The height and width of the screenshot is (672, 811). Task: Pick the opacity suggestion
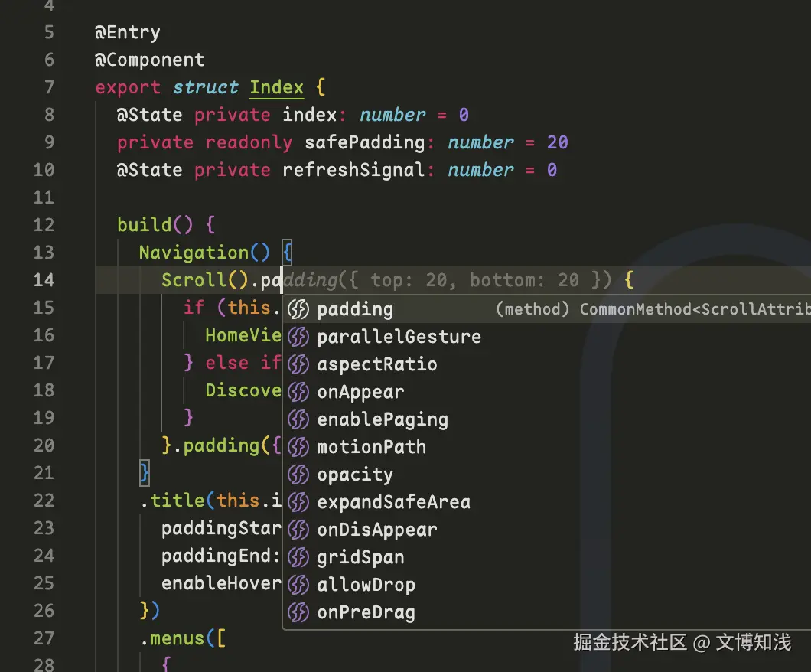coord(547,475)
